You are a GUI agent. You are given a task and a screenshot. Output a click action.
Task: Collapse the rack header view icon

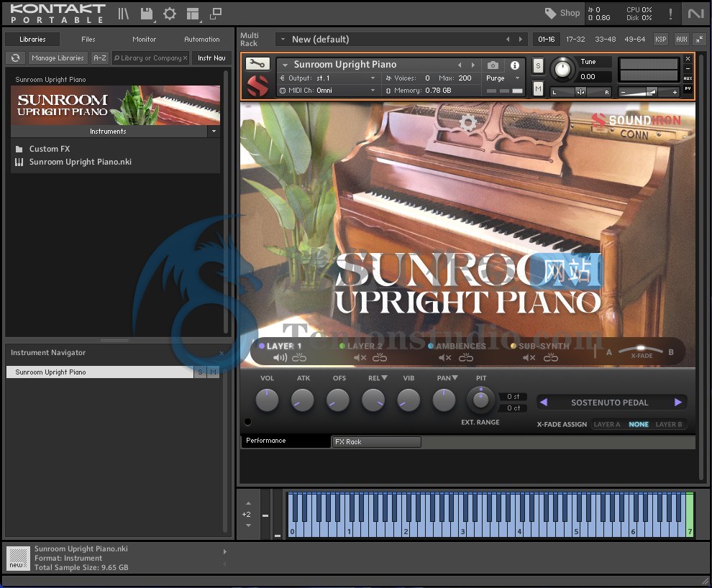tap(700, 40)
